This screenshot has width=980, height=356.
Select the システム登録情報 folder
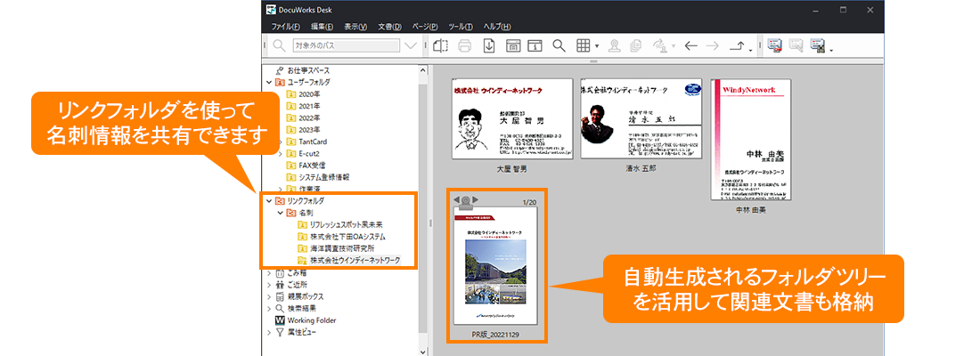pyautogui.click(x=323, y=177)
